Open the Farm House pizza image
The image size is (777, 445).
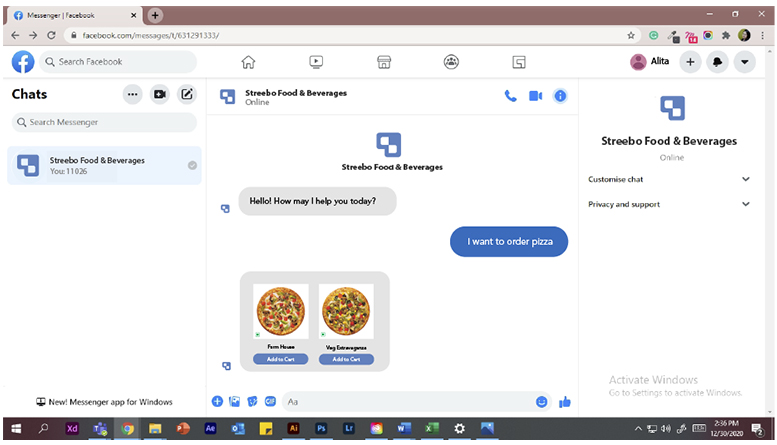(280, 311)
